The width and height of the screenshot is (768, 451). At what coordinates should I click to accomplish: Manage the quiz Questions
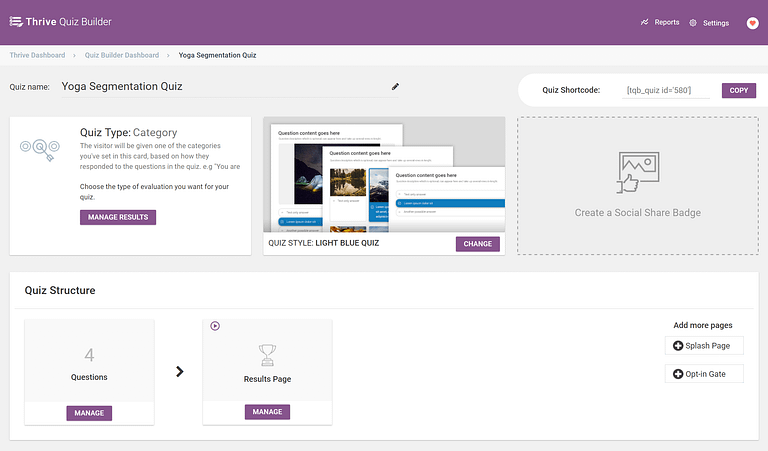click(x=89, y=413)
